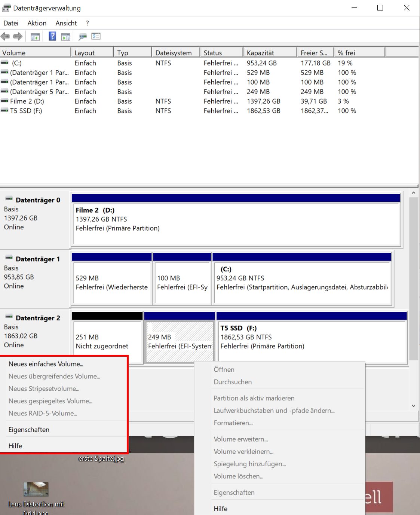The image size is (420, 515).
Task: Sort by the Volume column header
Action: [x=35, y=53]
